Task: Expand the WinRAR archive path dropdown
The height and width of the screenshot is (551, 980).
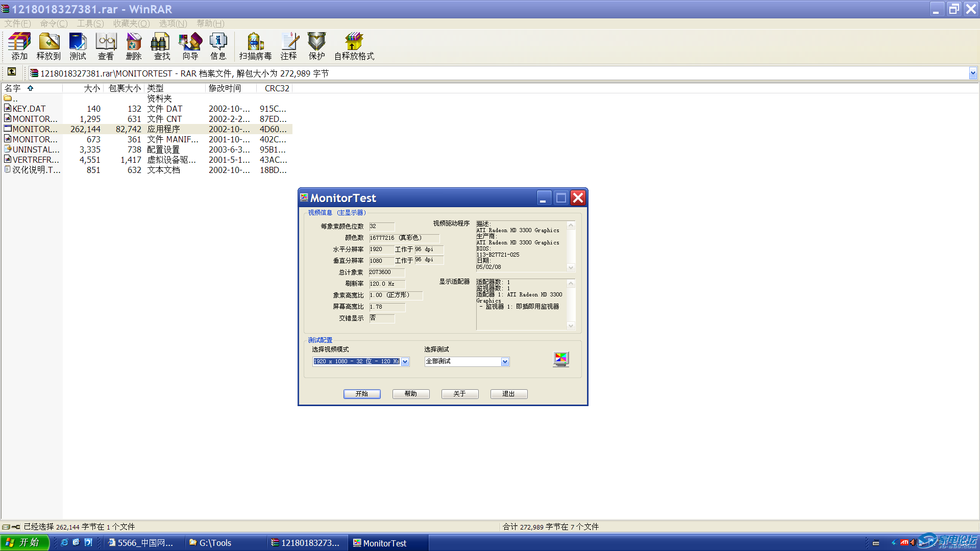Action: (x=973, y=73)
